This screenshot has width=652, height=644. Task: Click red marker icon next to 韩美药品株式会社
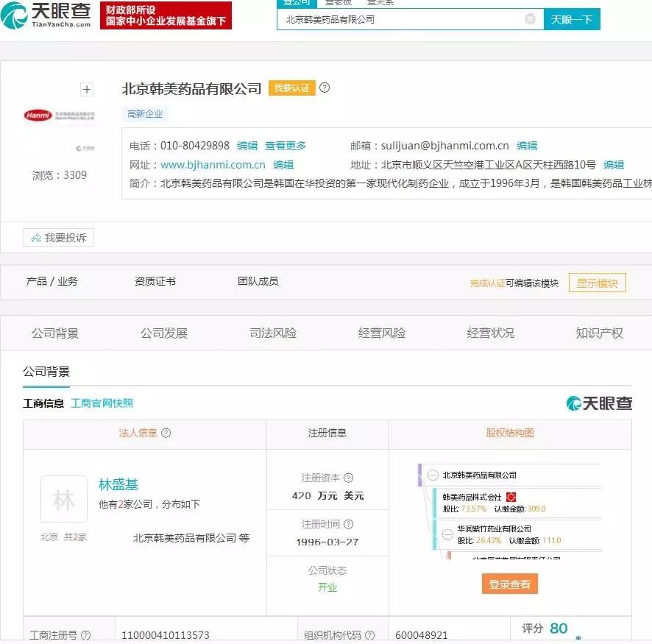511,497
